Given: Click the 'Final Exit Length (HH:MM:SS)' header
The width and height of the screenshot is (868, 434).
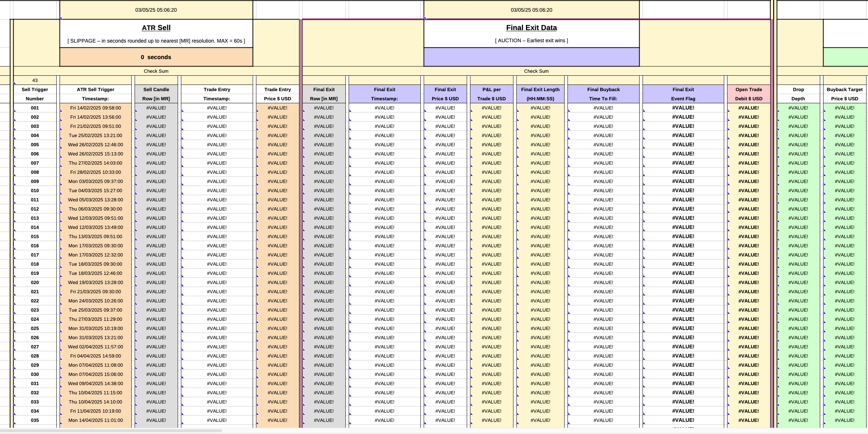Looking at the screenshot, I should tap(540, 94).
